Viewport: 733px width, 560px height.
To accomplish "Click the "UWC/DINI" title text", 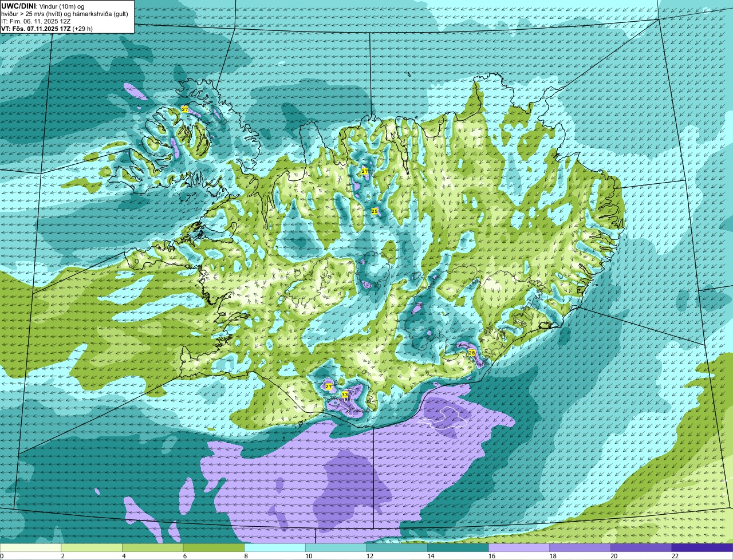I will coord(18,6).
